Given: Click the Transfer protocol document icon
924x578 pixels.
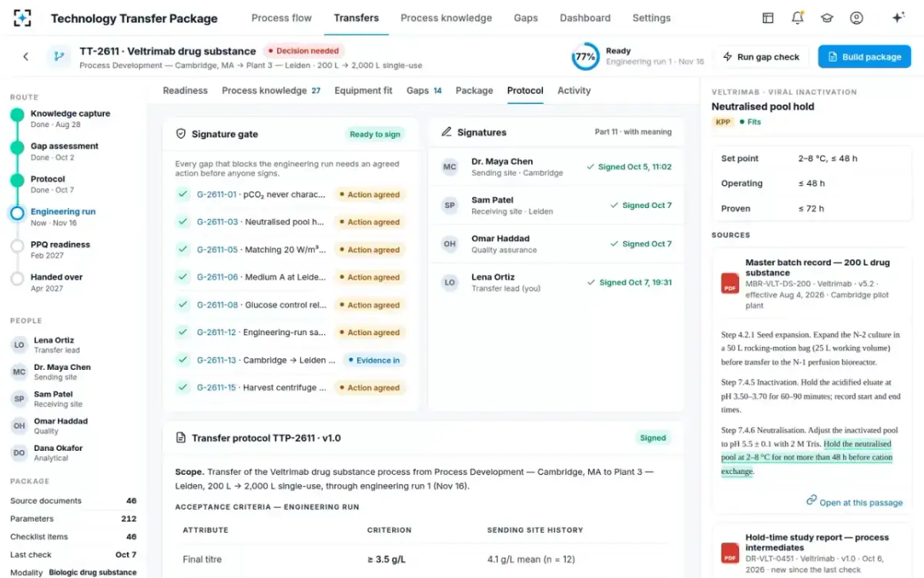Looking at the screenshot, I should click(x=181, y=438).
